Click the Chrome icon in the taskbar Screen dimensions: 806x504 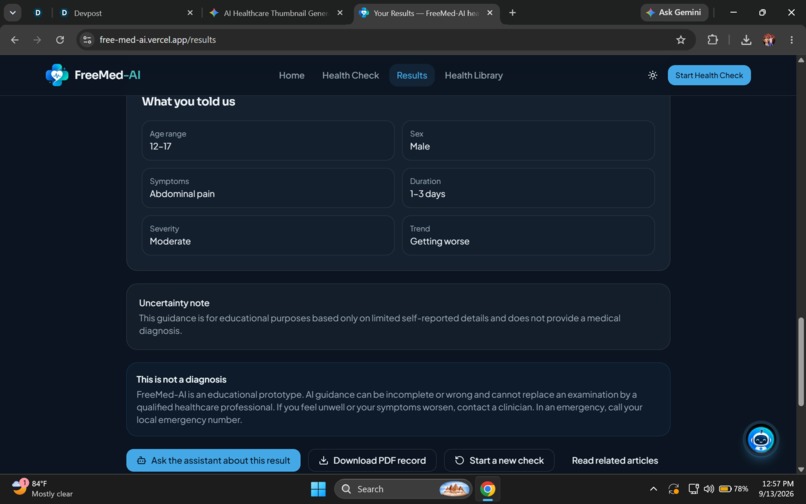[487, 489]
